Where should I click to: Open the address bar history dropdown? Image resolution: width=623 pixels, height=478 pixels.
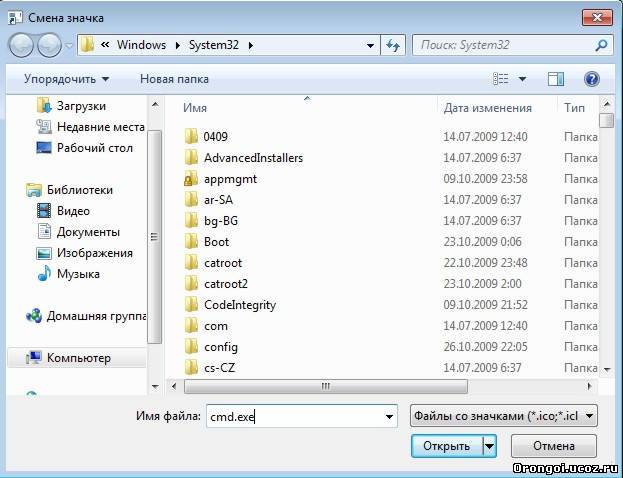[x=370, y=46]
